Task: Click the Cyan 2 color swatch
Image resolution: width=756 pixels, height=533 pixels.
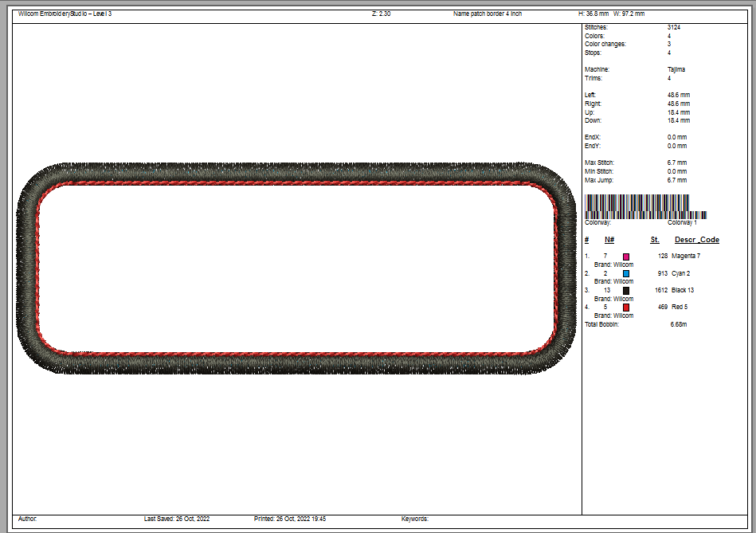Action: (x=626, y=273)
